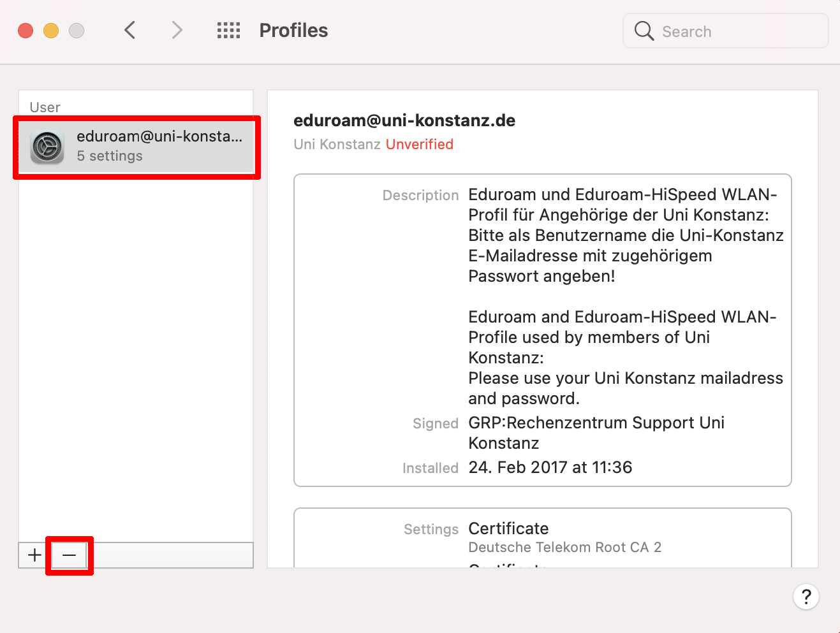Show all preferences via grid icon
Viewport: 840px width, 633px height.
click(228, 31)
